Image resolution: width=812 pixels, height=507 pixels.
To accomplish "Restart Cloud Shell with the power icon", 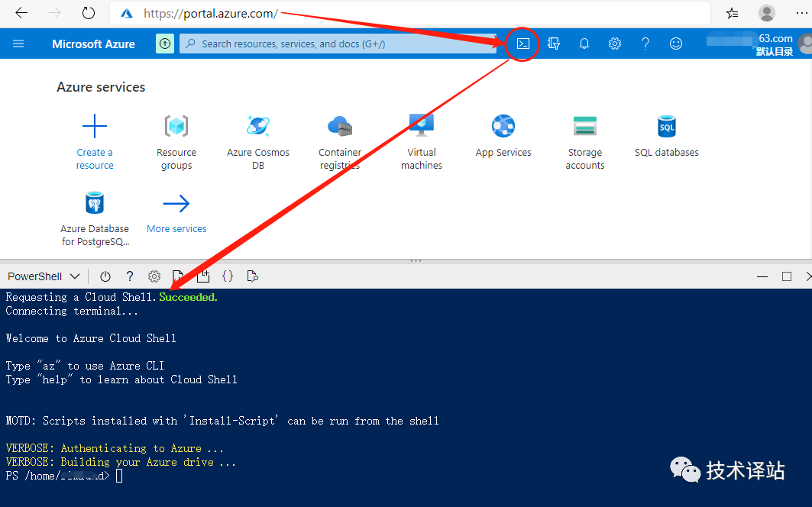I will click(x=105, y=276).
